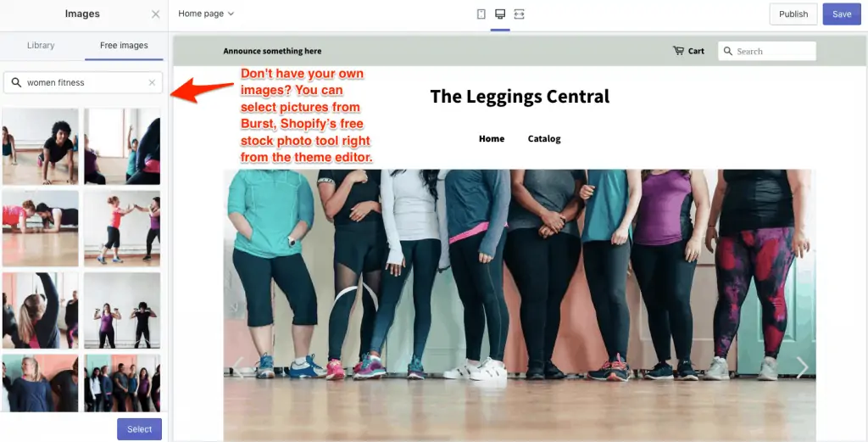Close the Images panel with the X
This screenshot has width=868, height=442.
coord(156,14)
